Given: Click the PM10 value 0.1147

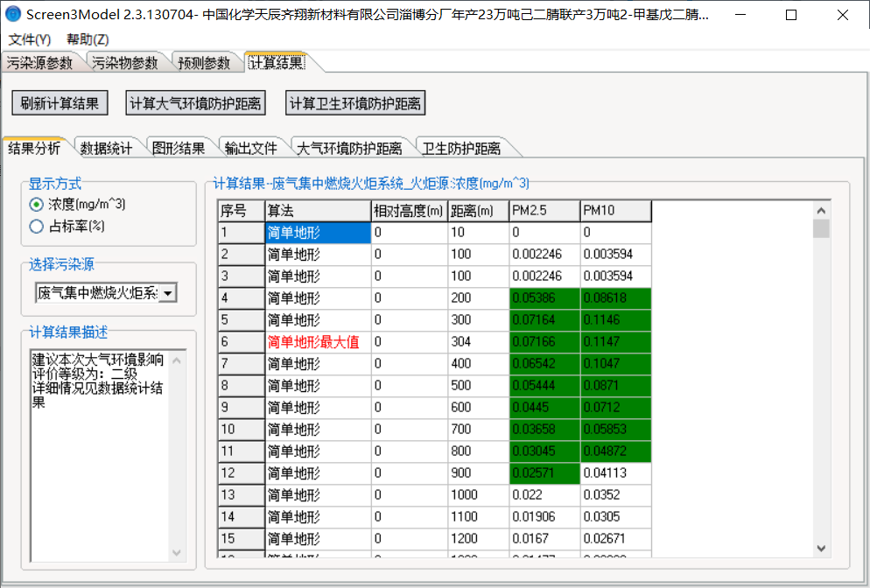Looking at the screenshot, I should coord(616,342).
